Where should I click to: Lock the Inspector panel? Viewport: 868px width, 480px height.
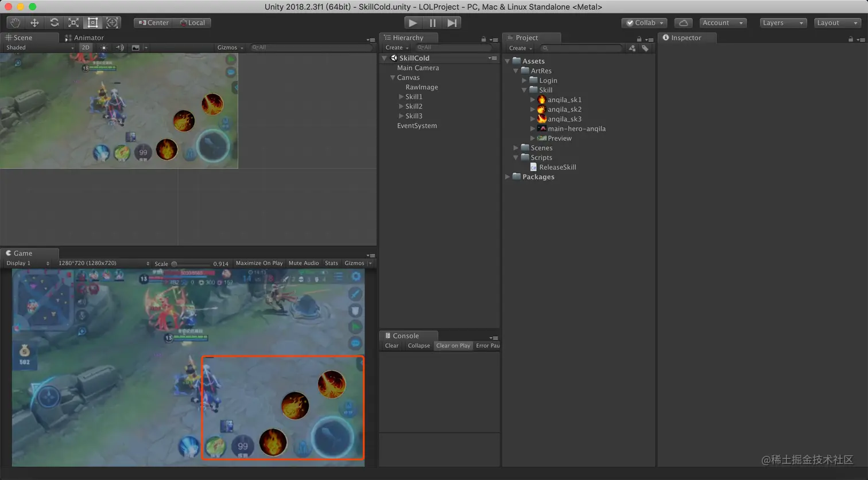click(x=851, y=40)
